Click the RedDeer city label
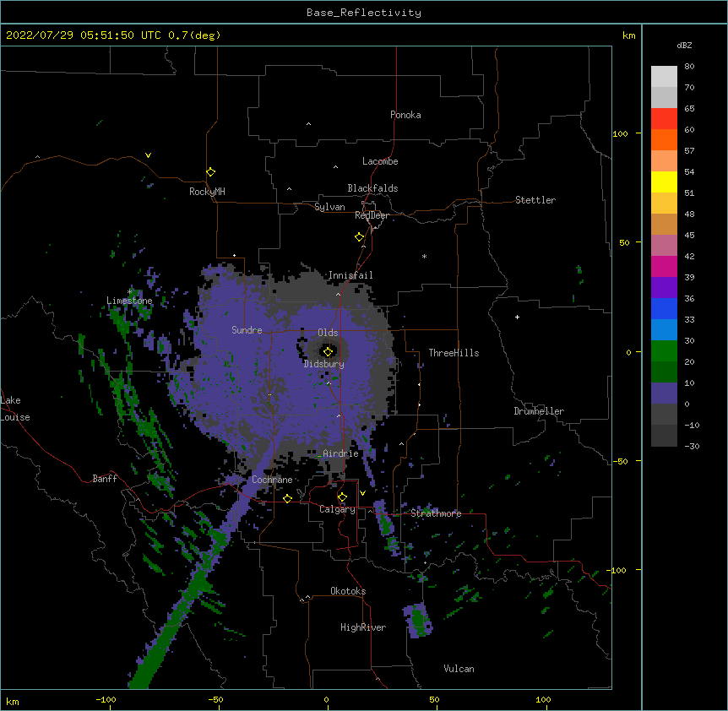728x711 pixels. pyautogui.click(x=372, y=215)
